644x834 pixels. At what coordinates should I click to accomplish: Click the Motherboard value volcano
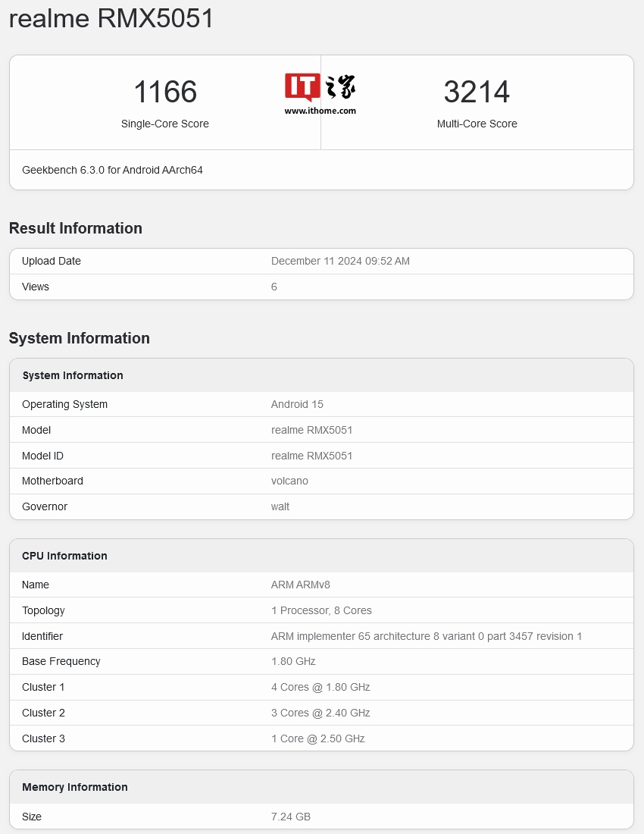289,481
